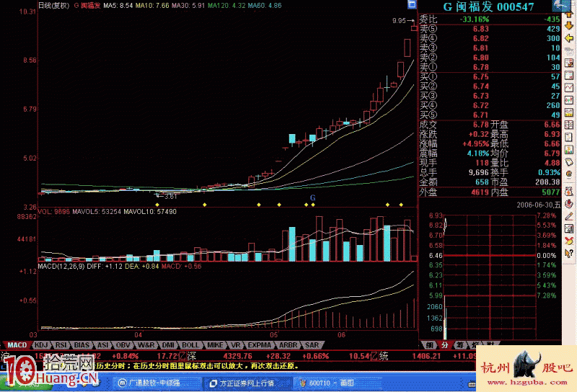This screenshot has width=577, height=392.
Task: Switch to the W&R indicator tab
Action: coord(146,345)
